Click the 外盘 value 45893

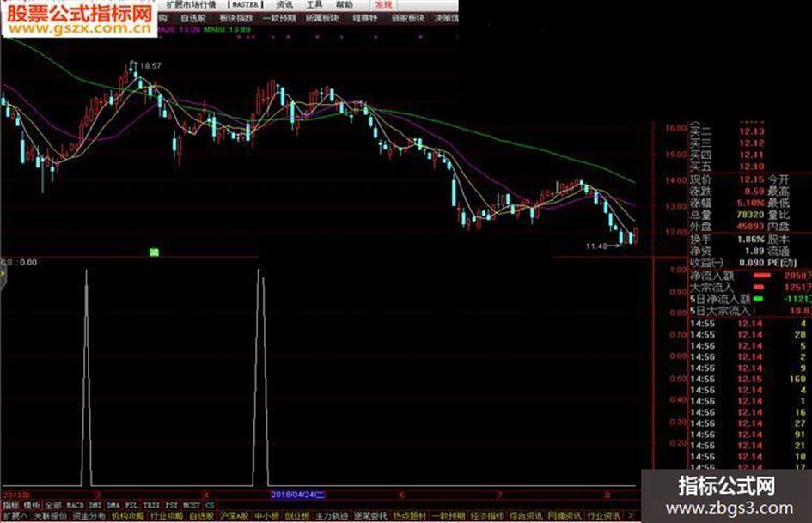click(x=750, y=226)
